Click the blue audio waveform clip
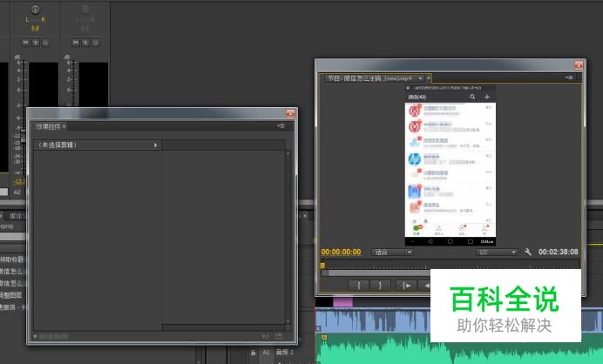 [373, 320]
